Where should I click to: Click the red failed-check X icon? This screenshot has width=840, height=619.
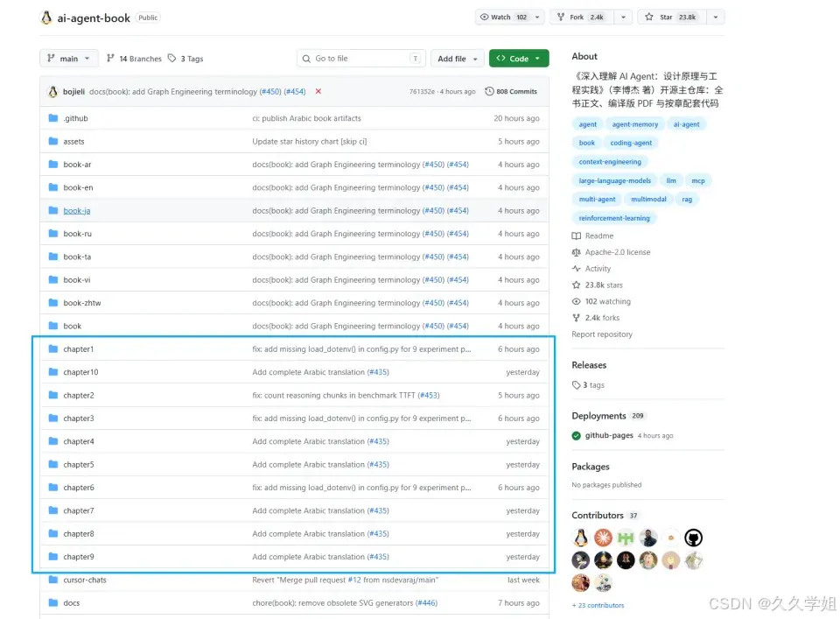click(318, 91)
